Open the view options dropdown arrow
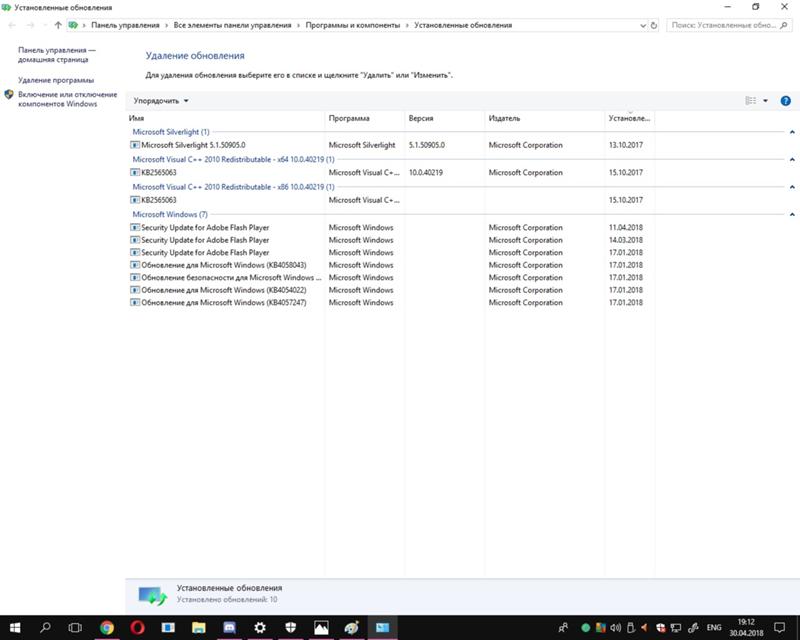 765,101
